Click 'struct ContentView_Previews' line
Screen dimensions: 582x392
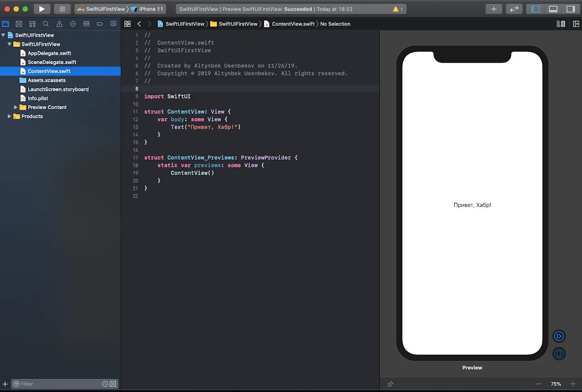coord(221,157)
